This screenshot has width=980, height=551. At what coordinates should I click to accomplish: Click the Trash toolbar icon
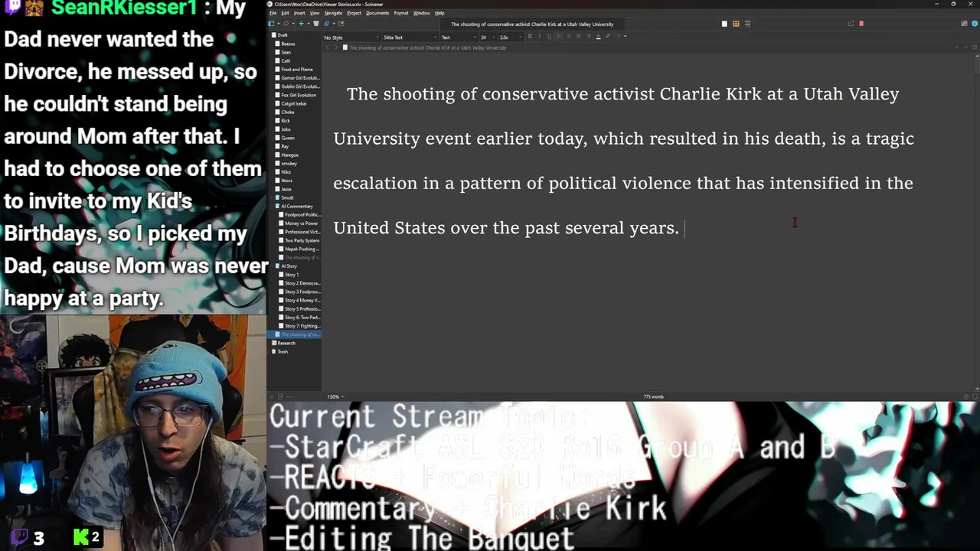[x=316, y=24]
